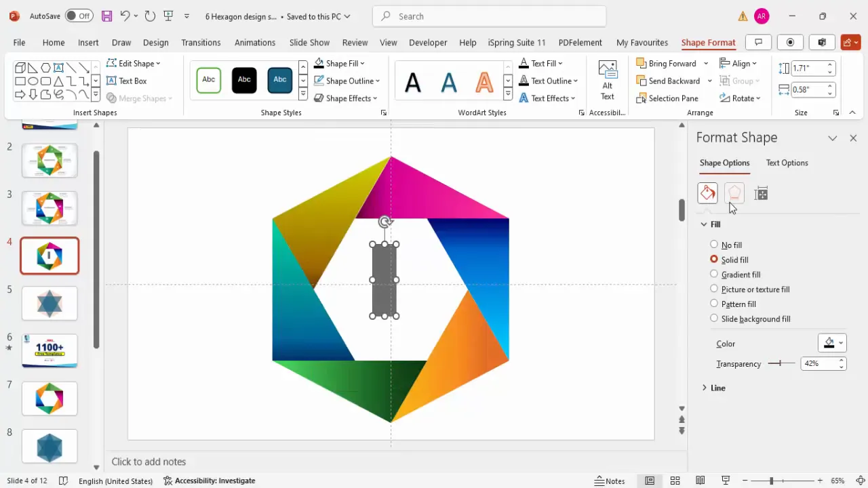Select the Pattern fill radio button

pos(714,304)
